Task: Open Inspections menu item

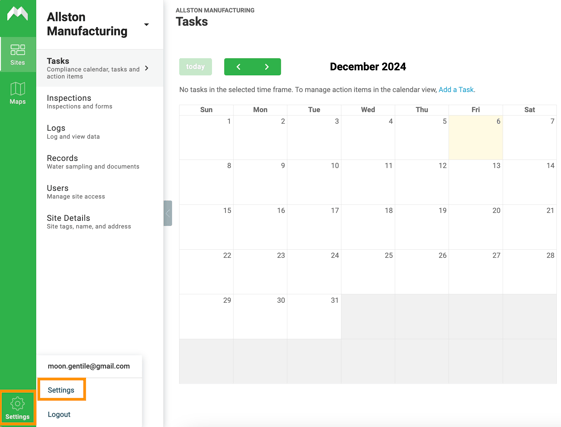Action: 99,102
